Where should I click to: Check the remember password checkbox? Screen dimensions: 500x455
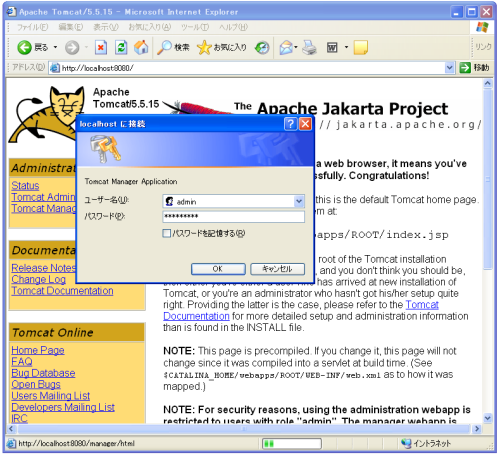click(167, 233)
